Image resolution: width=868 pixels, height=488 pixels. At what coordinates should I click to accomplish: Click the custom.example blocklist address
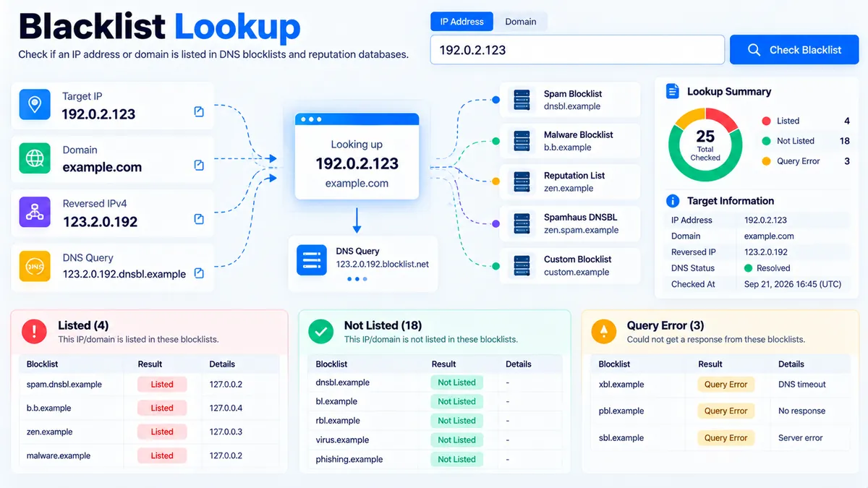[x=576, y=272]
